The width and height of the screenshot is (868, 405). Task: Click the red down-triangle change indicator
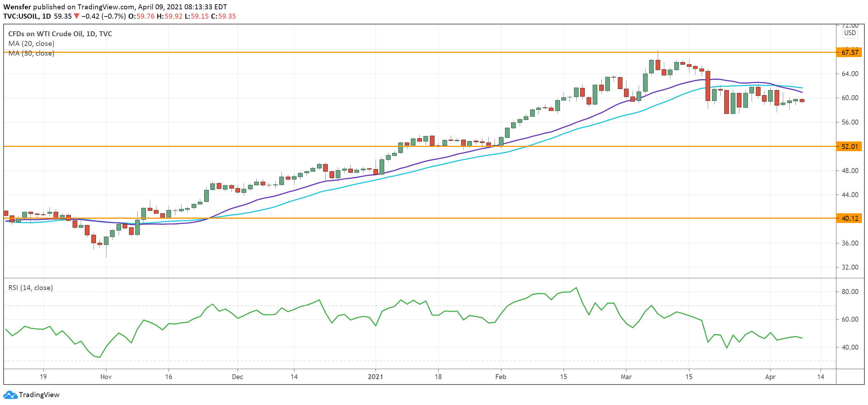76,16
